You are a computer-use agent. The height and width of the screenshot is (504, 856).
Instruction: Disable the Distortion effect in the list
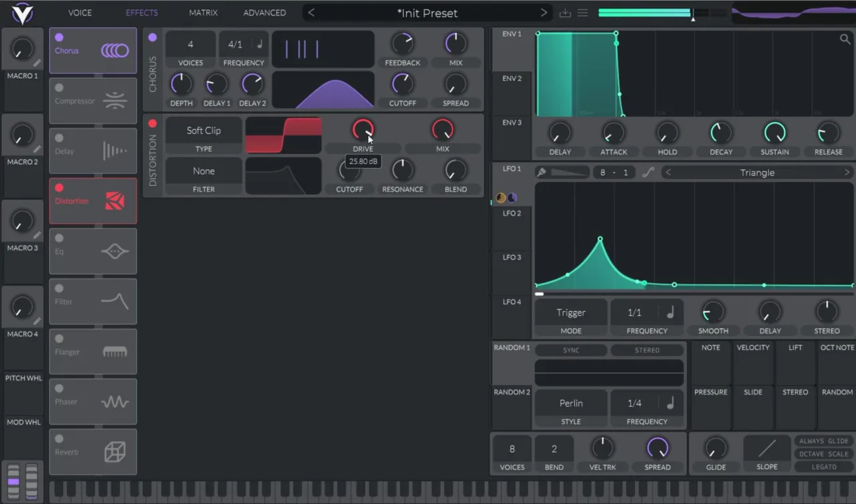coord(59,188)
